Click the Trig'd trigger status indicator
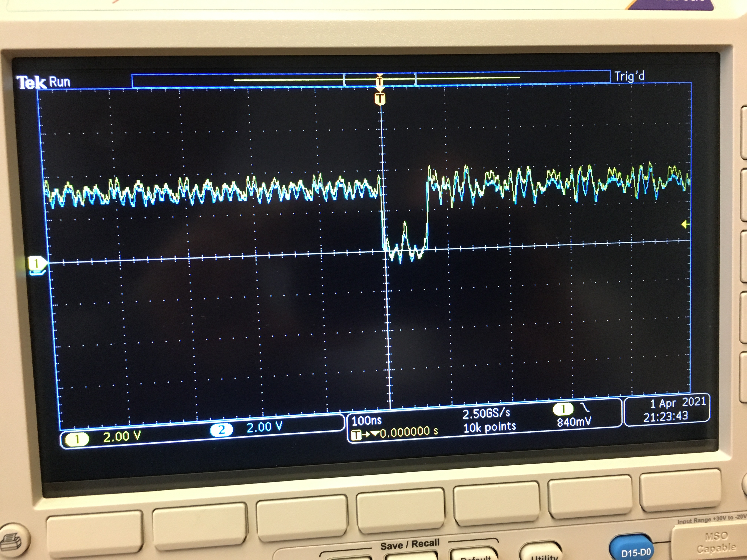Image resolution: width=747 pixels, height=560 pixels. (629, 76)
